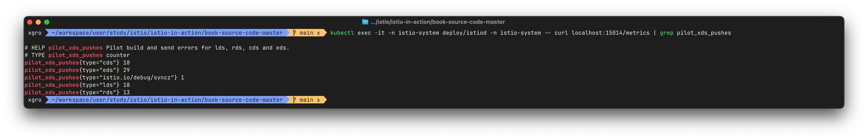The height and width of the screenshot is (140, 868).
Task: Click the istio.io/debug/syncz metric line
Action: [104, 78]
